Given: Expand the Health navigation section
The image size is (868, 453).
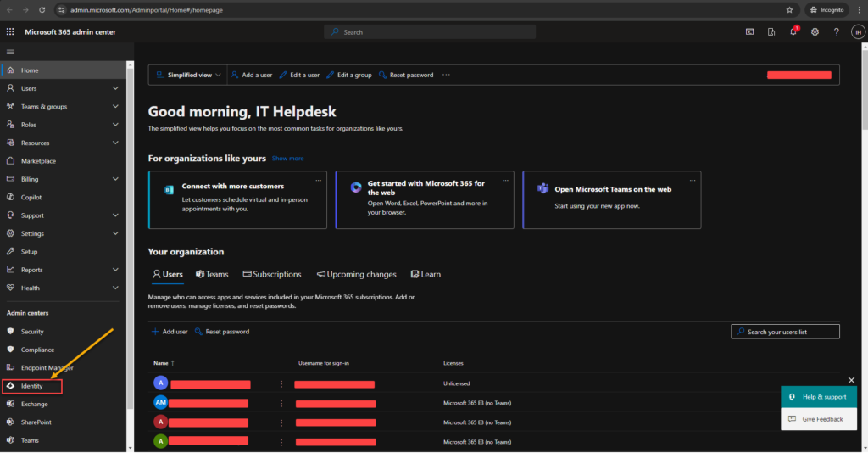Looking at the screenshot, I should (x=115, y=288).
